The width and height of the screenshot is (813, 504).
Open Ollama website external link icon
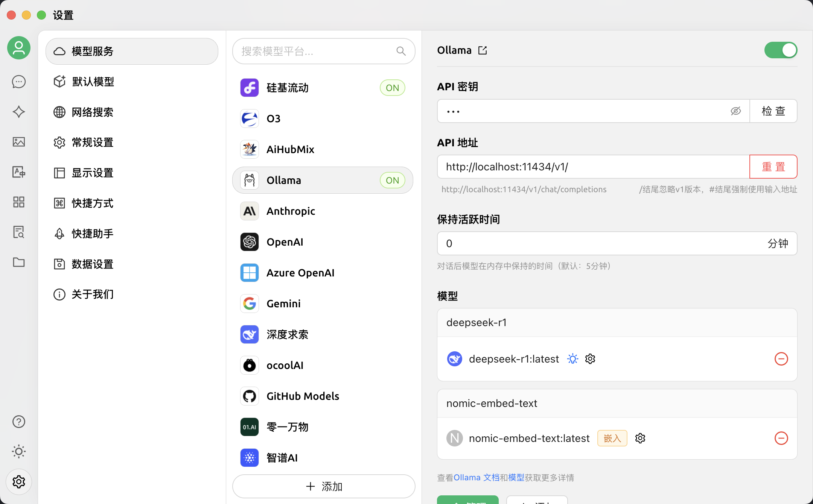(483, 50)
